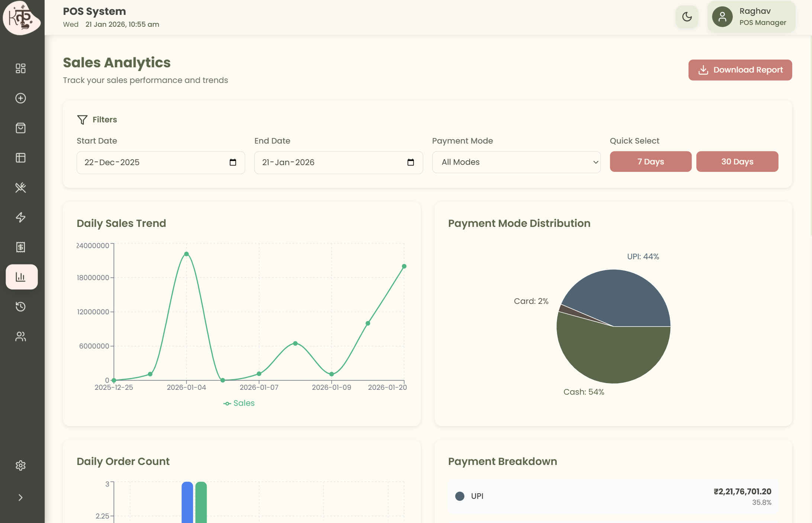Viewport: 812px width, 523px height.
Task: Open the Payment Mode dropdown
Action: tap(516, 162)
